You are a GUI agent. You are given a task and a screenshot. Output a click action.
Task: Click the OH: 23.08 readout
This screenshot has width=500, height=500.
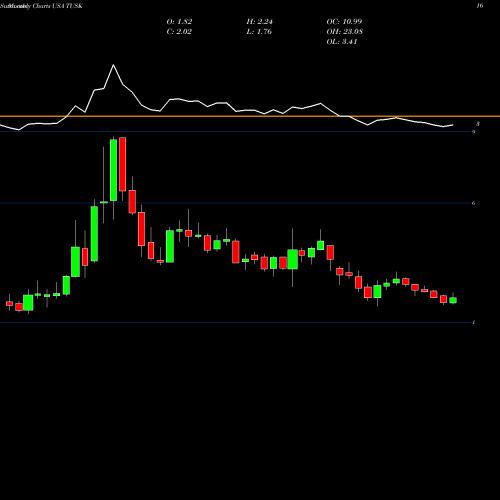[x=345, y=32]
